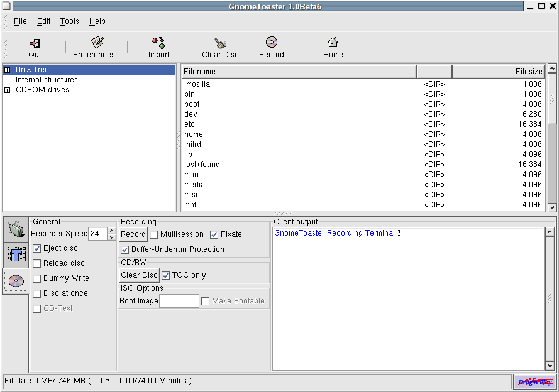The height and width of the screenshot is (392, 559).
Task: Toggle the CD-Text checkbox
Action: click(36, 308)
